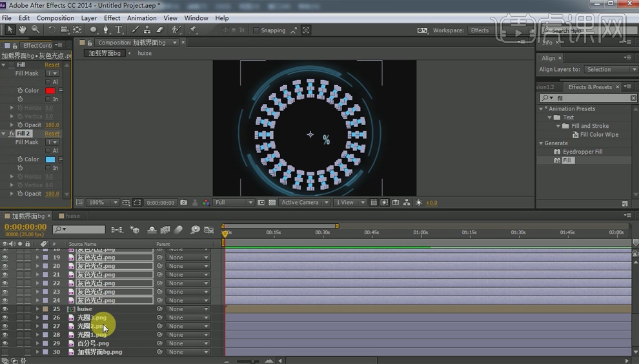Hide layer 26 光圈3.png with eye icon
639x364 pixels.
[x=5, y=318]
